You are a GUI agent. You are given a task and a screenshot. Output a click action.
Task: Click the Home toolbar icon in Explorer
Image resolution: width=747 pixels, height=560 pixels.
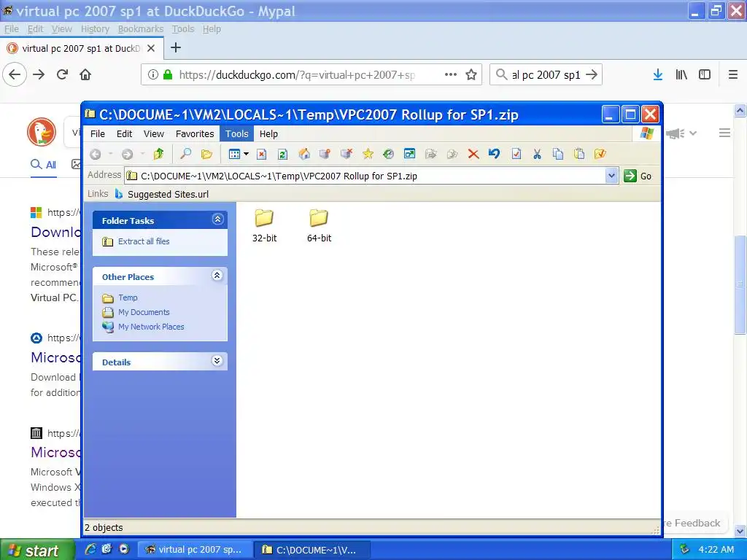[x=304, y=154]
